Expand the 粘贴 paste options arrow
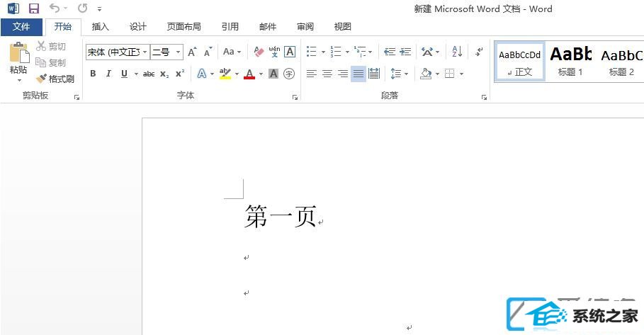 (x=19, y=81)
